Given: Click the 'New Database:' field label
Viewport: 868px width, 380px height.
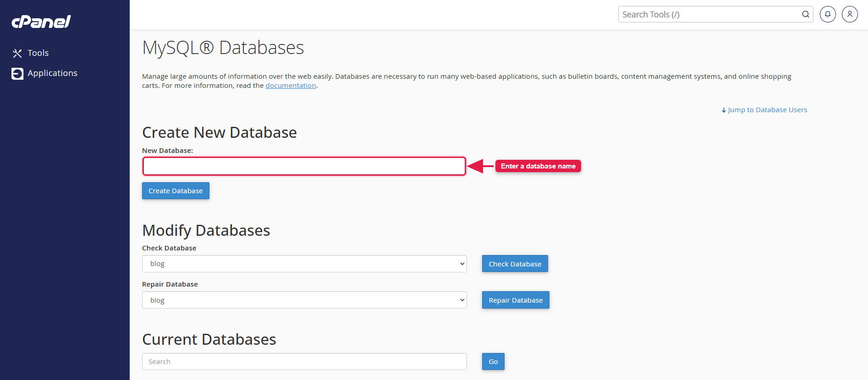Looking at the screenshot, I should coord(168,151).
